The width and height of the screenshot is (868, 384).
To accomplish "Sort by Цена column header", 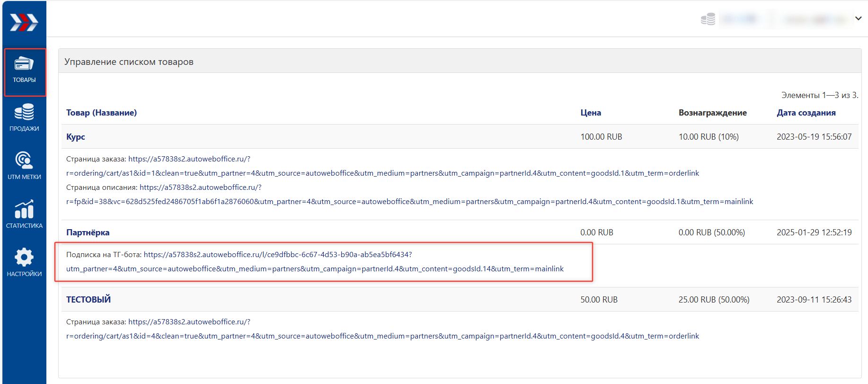I will click(x=591, y=113).
